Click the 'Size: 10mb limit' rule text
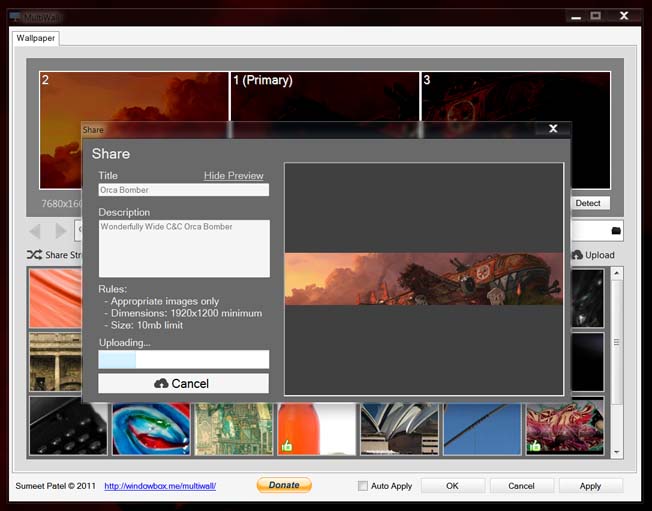 (147, 325)
